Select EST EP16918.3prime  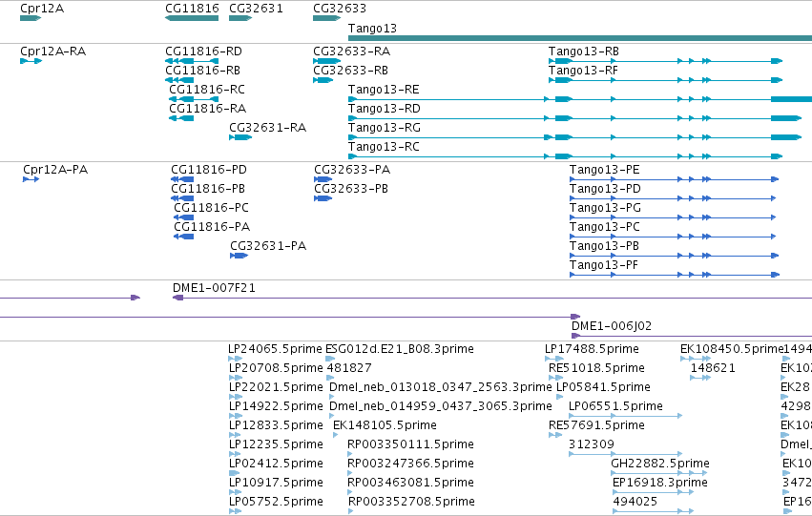659,484
